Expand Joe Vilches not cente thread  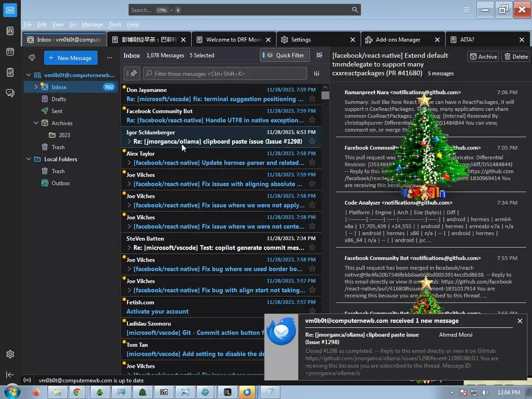click(x=129, y=226)
